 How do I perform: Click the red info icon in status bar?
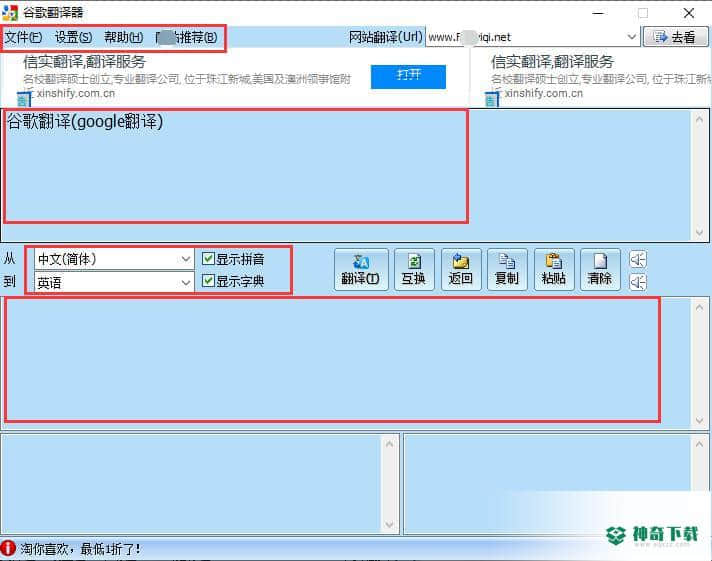pyautogui.click(x=8, y=548)
